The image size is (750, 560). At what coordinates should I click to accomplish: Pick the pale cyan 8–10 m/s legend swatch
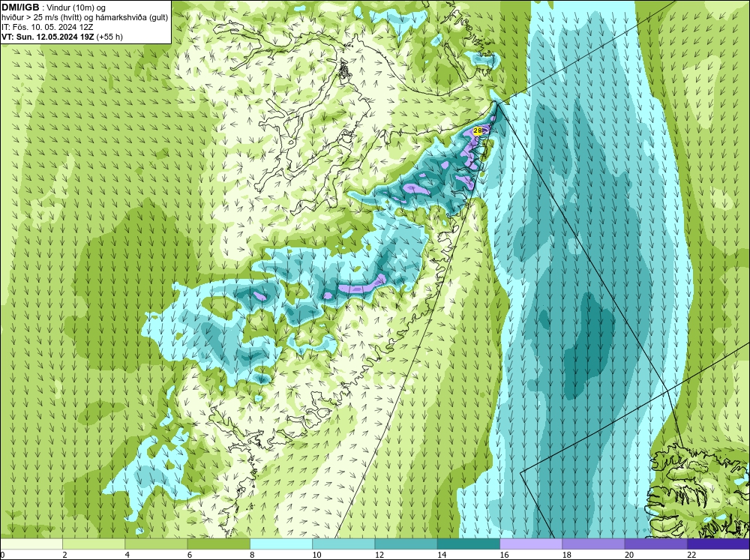coord(281,544)
